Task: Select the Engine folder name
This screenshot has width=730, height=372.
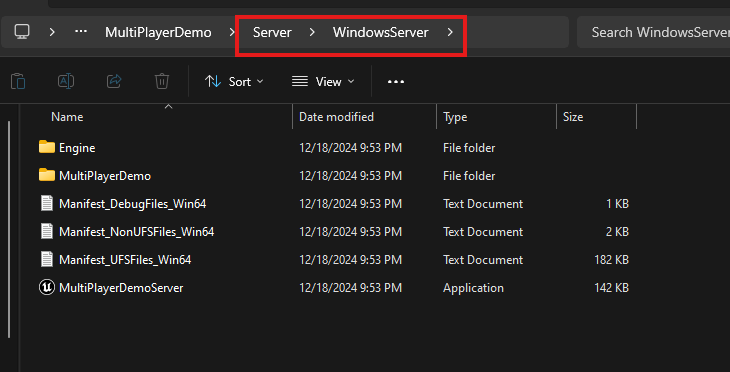Action: point(77,148)
